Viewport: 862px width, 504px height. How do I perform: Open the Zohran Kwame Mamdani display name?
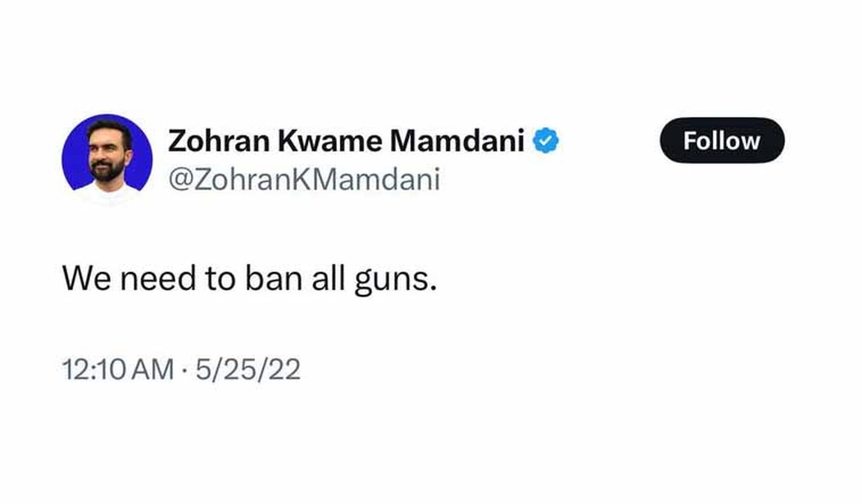pos(346,142)
